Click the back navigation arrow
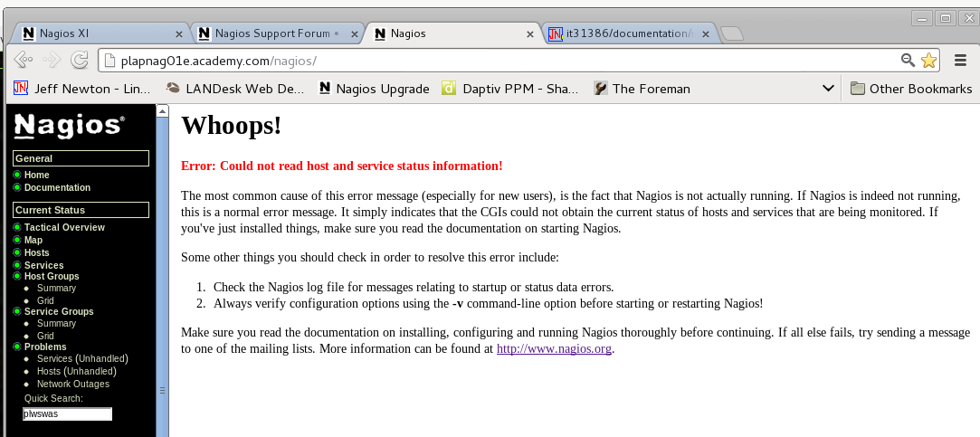Screen dimensions: 980x437 [24, 61]
